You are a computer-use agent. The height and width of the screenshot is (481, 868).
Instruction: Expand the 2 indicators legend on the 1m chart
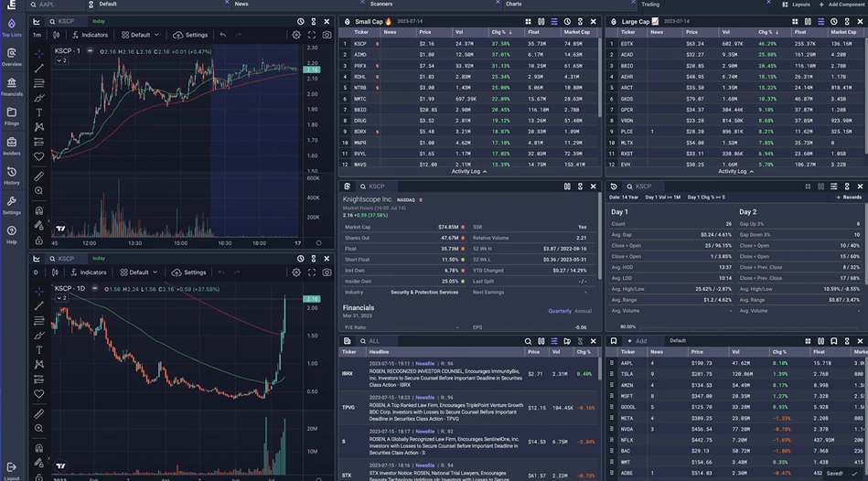point(61,60)
